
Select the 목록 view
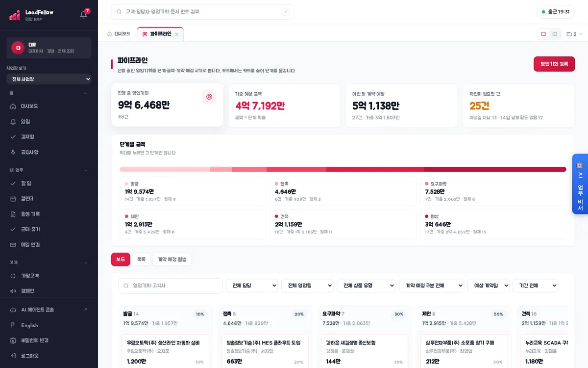coord(141,259)
